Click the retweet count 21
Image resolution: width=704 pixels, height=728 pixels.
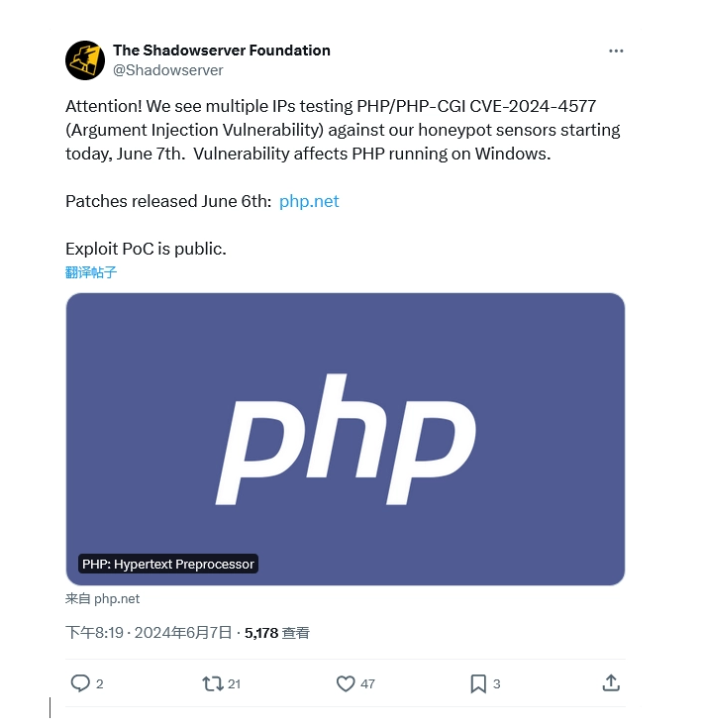point(235,683)
